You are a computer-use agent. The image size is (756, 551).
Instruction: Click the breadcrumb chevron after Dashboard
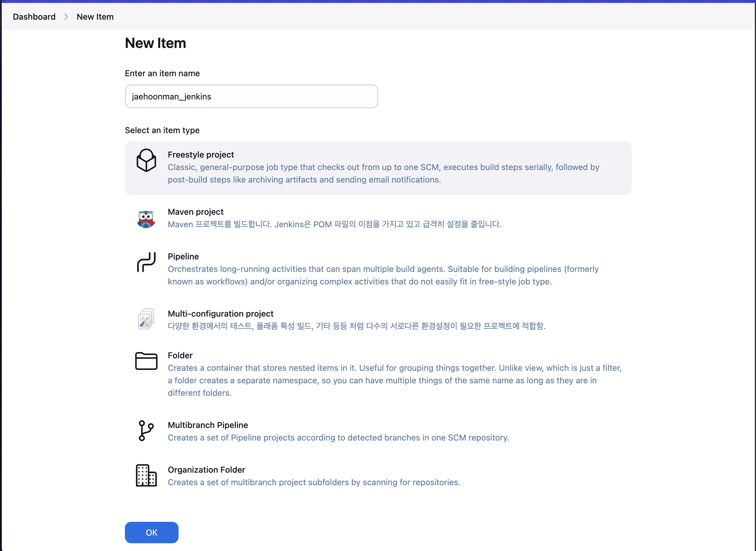pyautogui.click(x=66, y=17)
